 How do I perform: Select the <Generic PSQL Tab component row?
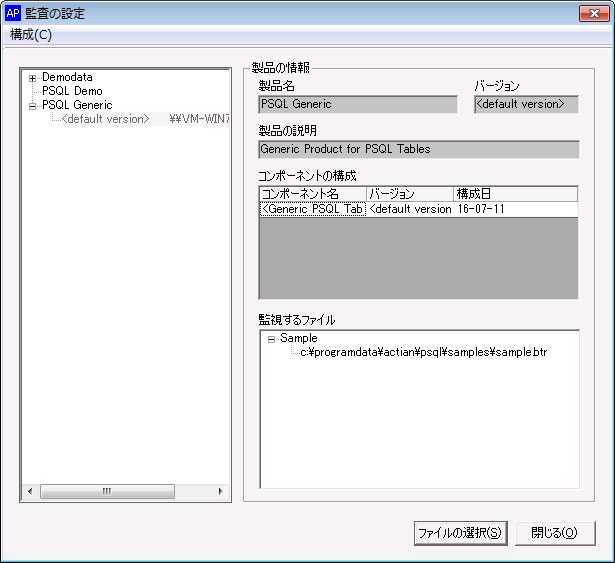[312, 209]
